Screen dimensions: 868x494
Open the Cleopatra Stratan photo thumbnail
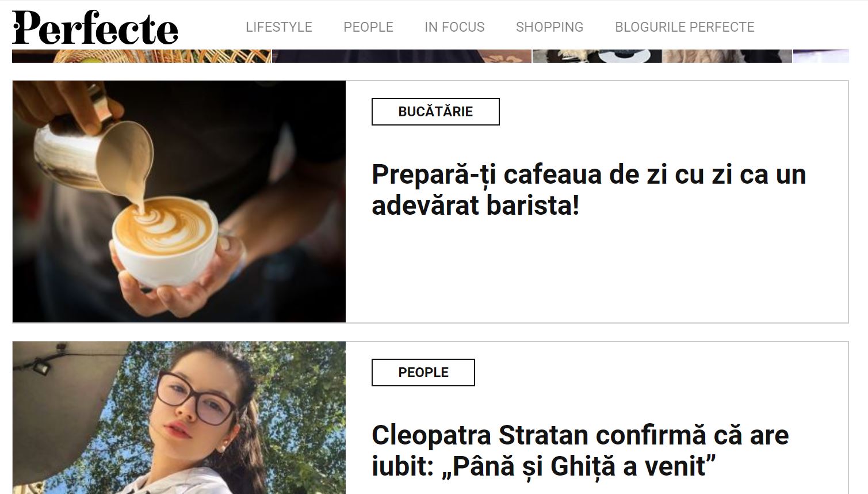[179, 417]
